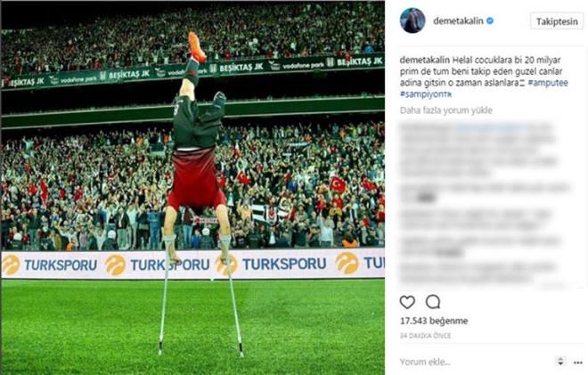This screenshot has width=588, height=375.
Task: Toggle the Takiptesin following button
Action: click(x=557, y=21)
